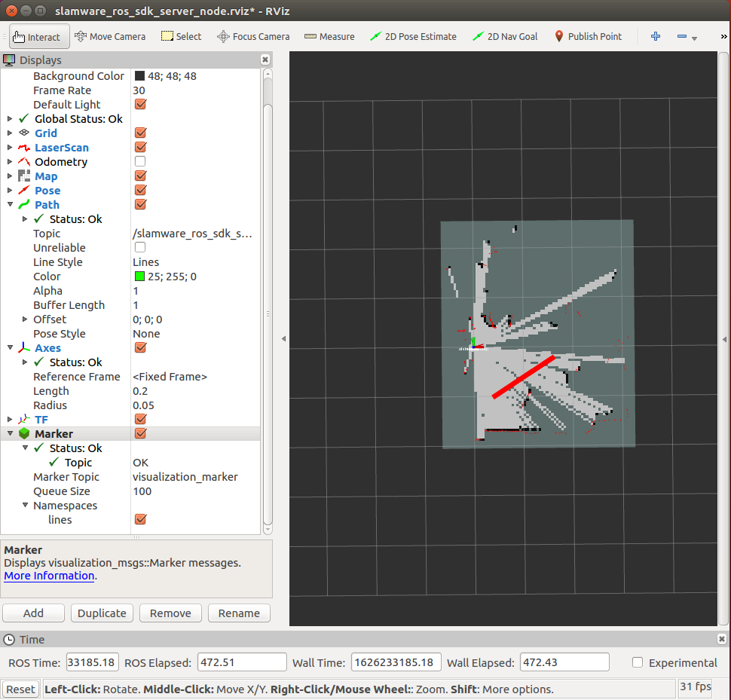
Task: Click the add tool plus icon
Action: (655, 36)
